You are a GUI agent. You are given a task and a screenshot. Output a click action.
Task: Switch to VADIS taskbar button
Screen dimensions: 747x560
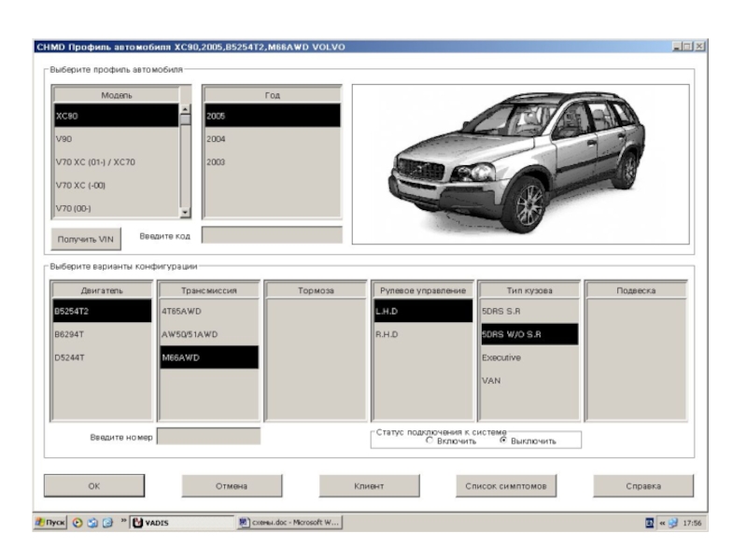coord(183,523)
